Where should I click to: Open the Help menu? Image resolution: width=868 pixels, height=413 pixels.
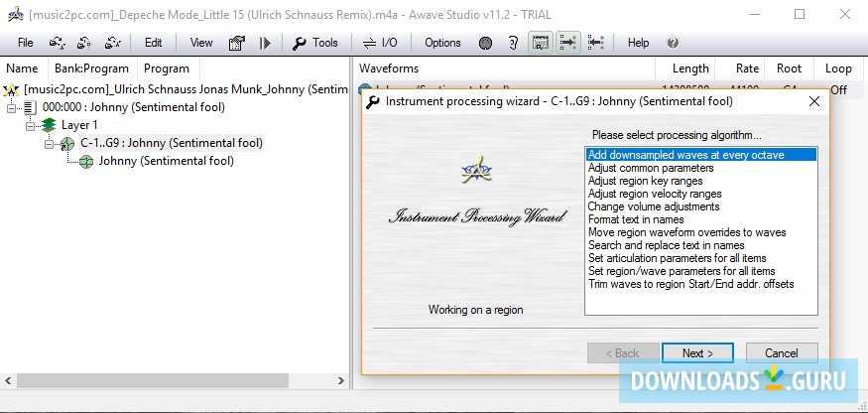(638, 43)
